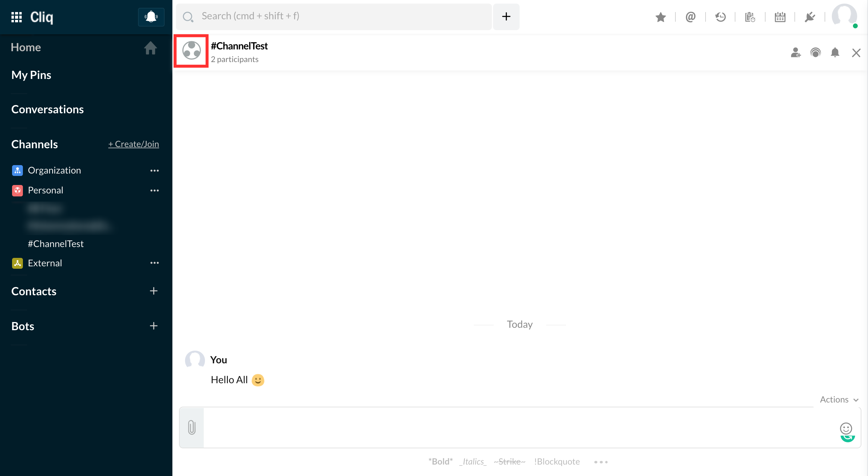This screenshot has width=868, height=476.
Task: Click the You sender name
Action: click(218, 360)
